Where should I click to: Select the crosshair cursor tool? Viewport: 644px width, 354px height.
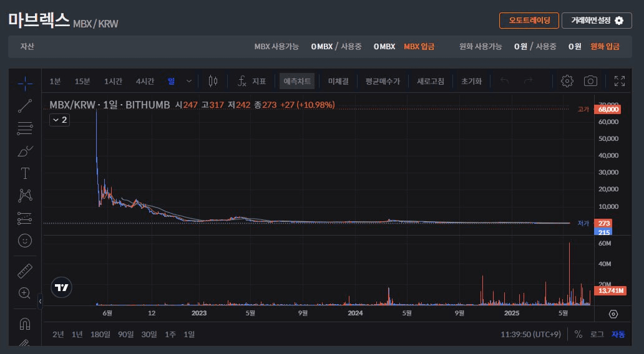tap(25, 84)
